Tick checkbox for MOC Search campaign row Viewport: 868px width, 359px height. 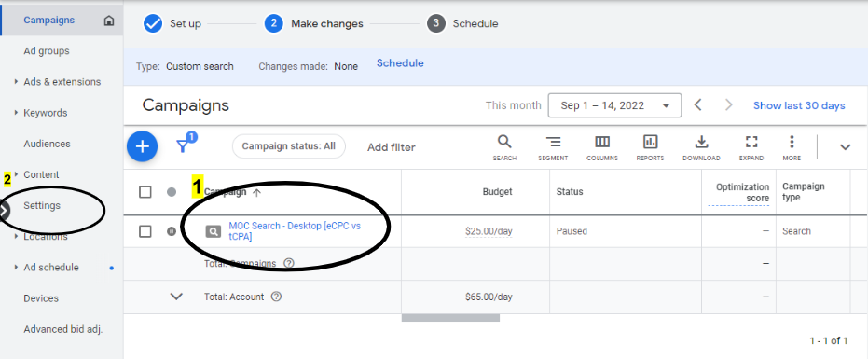coord(145,231)
